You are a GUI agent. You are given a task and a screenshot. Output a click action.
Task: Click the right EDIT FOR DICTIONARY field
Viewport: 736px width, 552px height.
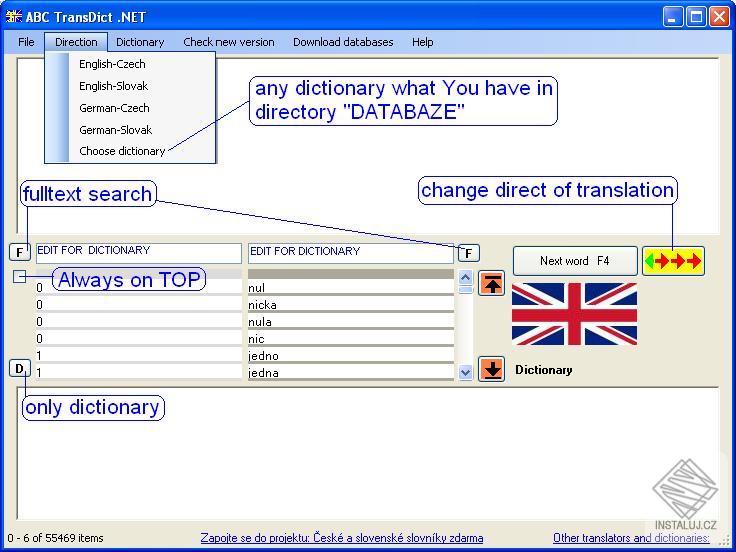coord(351,253)
